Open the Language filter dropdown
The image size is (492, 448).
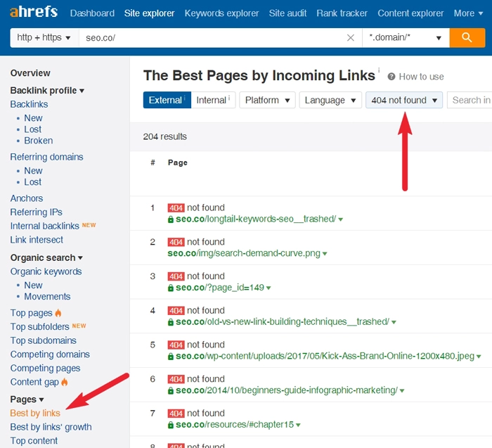coord(330,100)
